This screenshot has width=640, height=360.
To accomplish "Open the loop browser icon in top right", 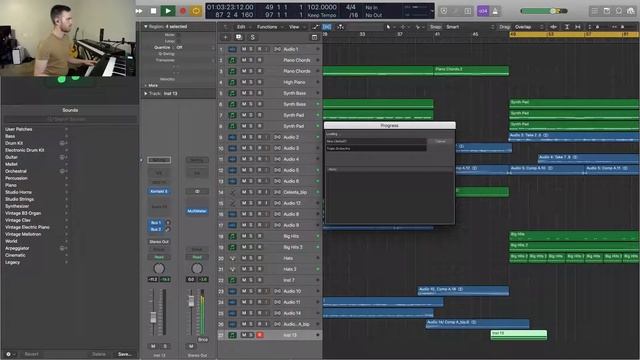I will tap(619, 11).
